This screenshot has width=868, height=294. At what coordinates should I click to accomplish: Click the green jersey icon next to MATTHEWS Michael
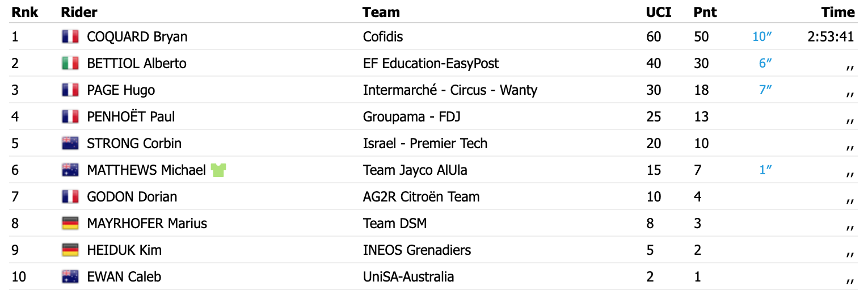218,170
